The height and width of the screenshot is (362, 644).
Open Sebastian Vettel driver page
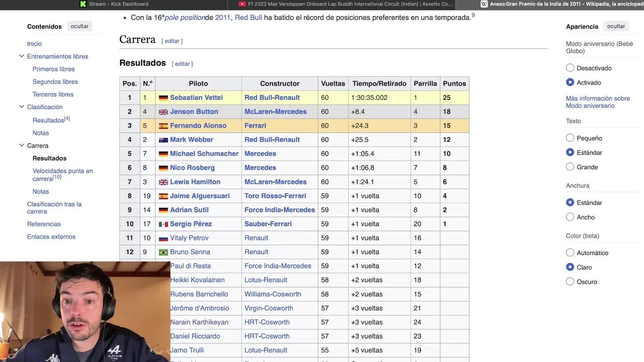pos(196,98)
